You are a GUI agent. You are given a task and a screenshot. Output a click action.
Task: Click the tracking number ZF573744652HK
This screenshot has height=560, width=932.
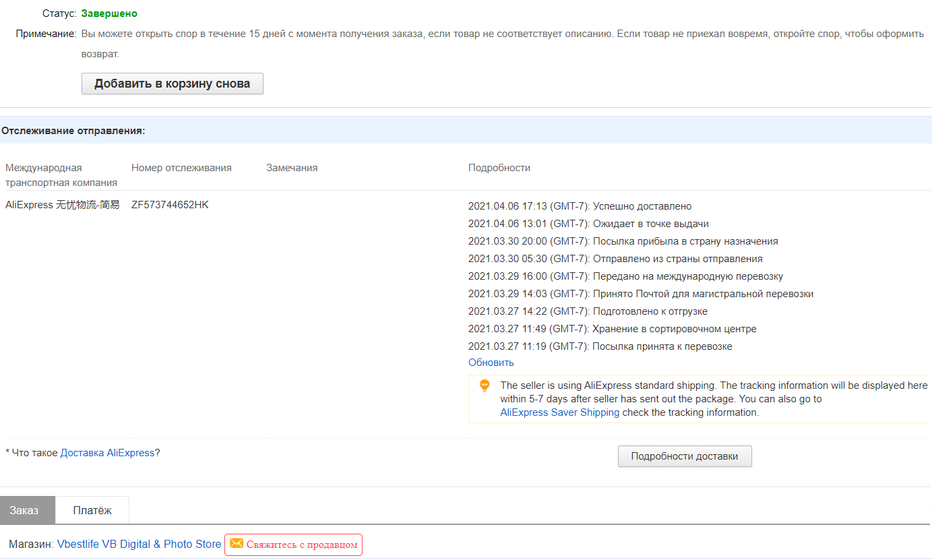click(x=170, y=205)
